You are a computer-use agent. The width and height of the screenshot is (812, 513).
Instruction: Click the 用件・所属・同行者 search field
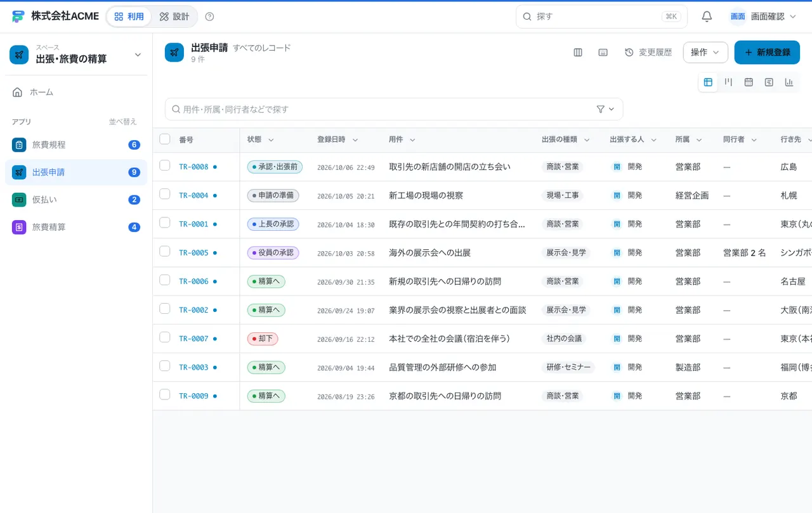[394, 109]
